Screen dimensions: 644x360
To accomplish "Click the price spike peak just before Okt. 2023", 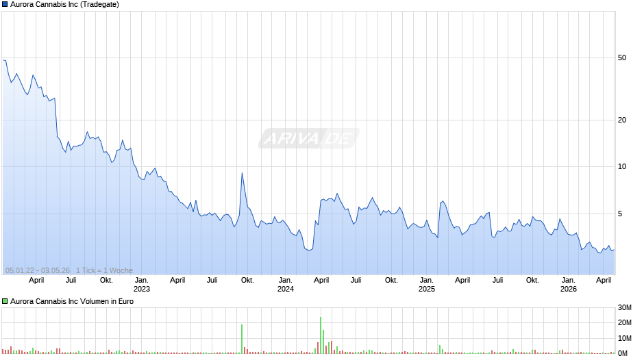I will (x=243, y=173).
